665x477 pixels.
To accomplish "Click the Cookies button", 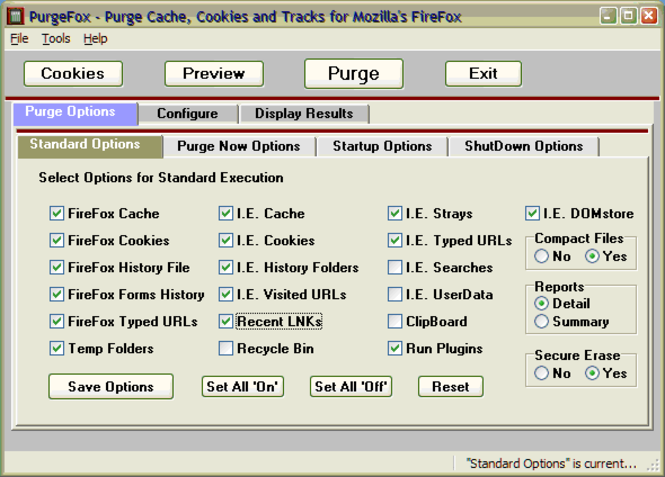I will (x=73, y=74).
